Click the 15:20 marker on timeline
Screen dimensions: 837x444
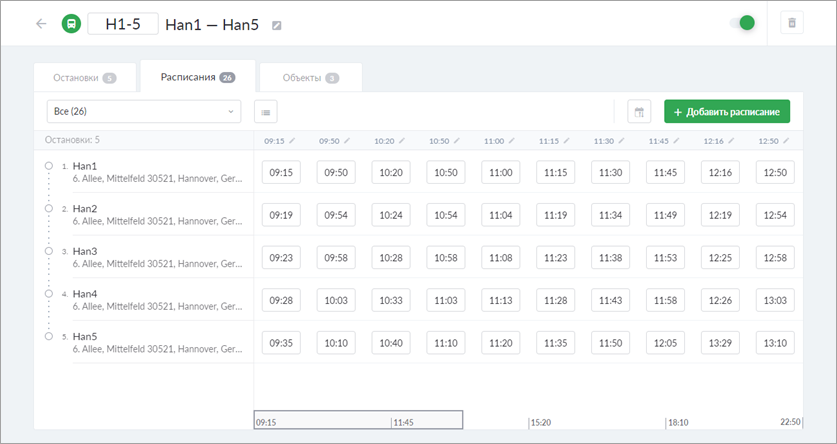click(x=542, y=422)
